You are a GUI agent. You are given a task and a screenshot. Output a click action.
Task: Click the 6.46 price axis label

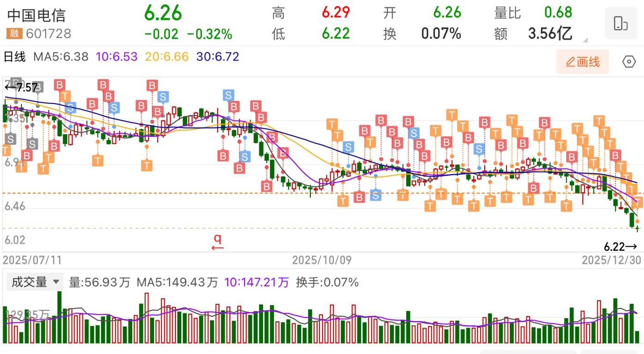15,207
